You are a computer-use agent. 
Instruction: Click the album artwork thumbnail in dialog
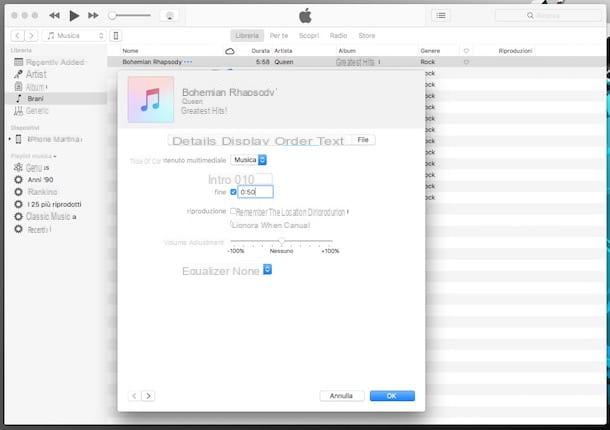(x=151, y=100)
